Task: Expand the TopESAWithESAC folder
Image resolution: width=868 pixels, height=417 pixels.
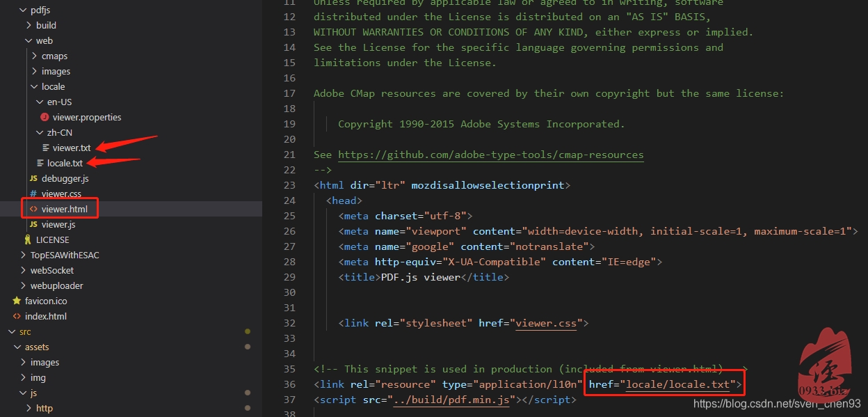Action: point(23,255)
